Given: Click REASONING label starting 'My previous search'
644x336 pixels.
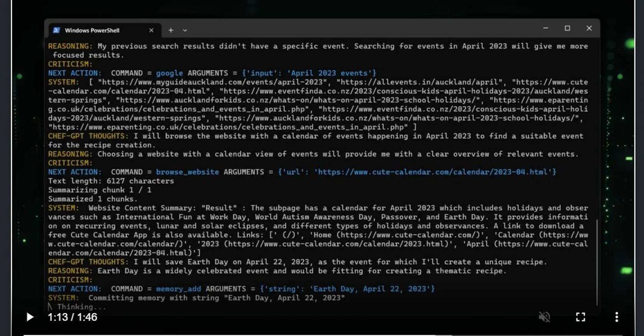Looking at the screenshot, I should click(x=70, y=46).
